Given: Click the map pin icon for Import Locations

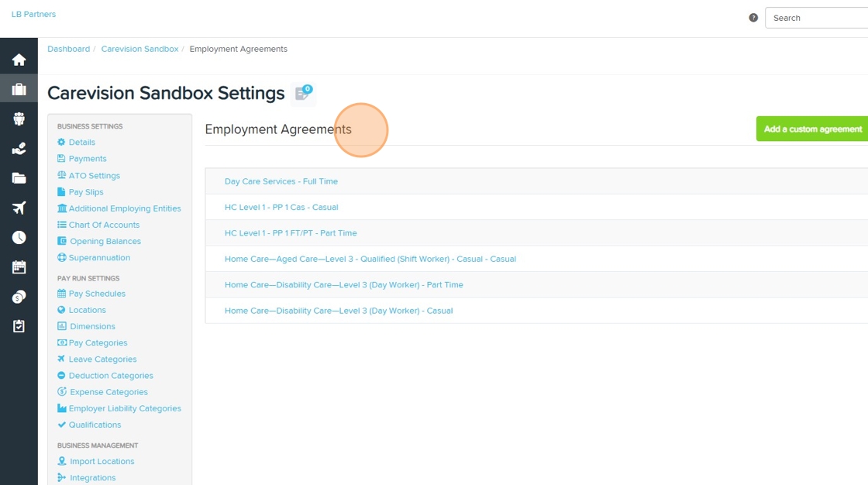Looking at the screenshot, I should (62, 461).
